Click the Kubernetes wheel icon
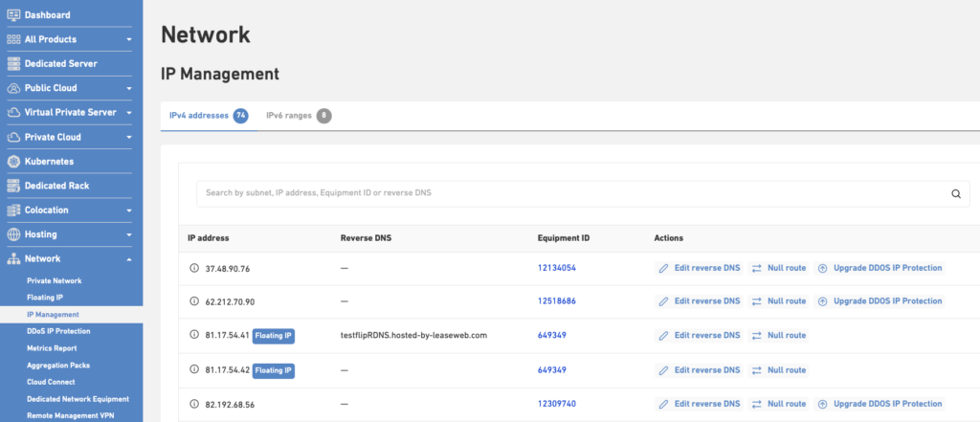This screenshot has width=980, height=422. (x=13, y=162)
